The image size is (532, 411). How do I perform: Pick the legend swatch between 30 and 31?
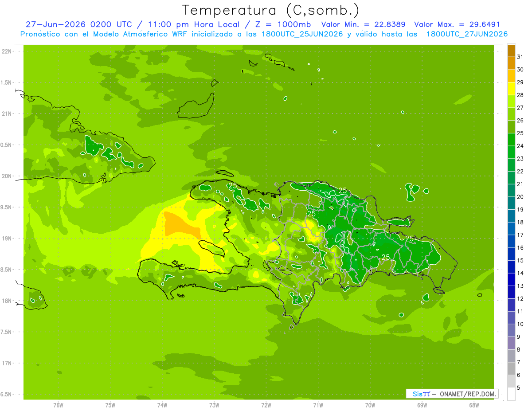click(x=511, y=63)
